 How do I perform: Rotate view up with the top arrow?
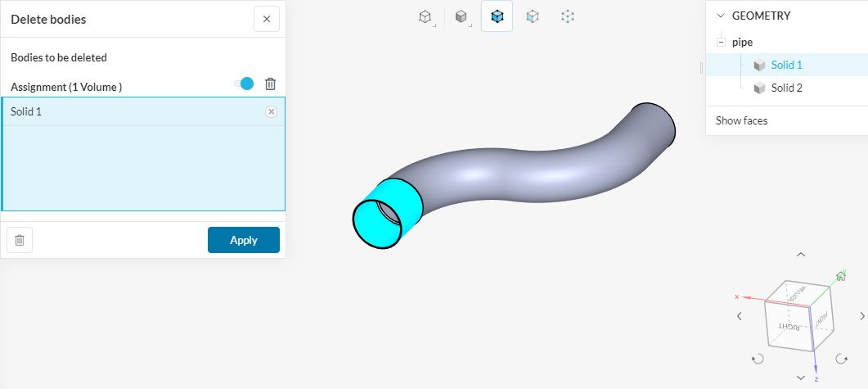(800, 255)
